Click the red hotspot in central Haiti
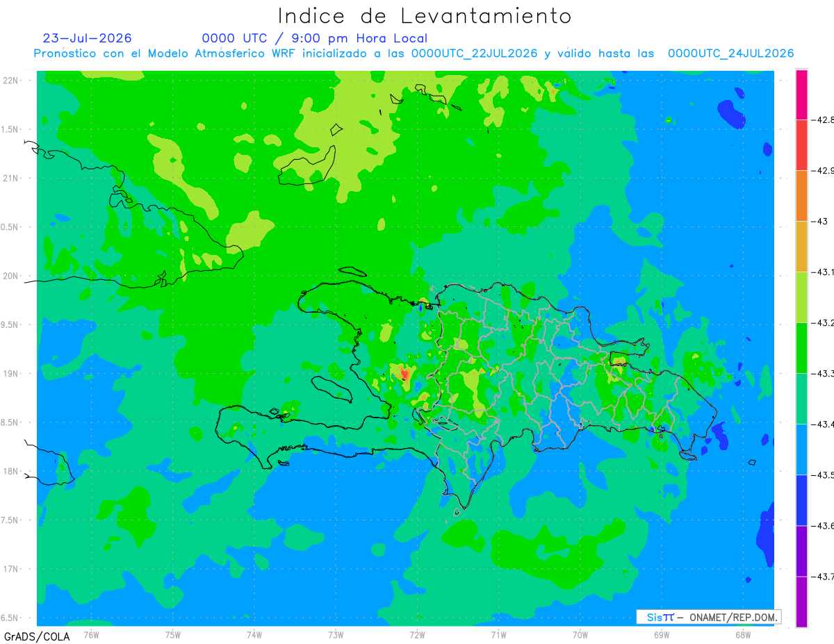 (x=405, y=375)
